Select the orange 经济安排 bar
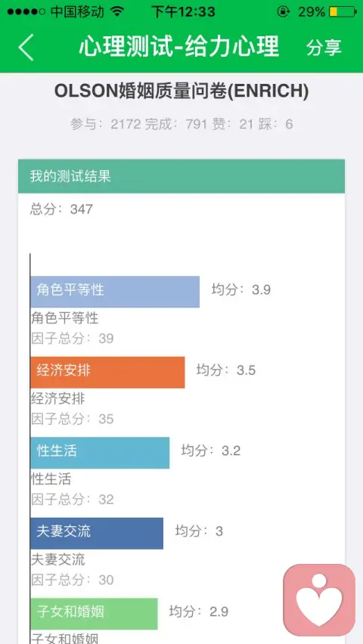Screen dimensions: 363x644 [107, 372]
